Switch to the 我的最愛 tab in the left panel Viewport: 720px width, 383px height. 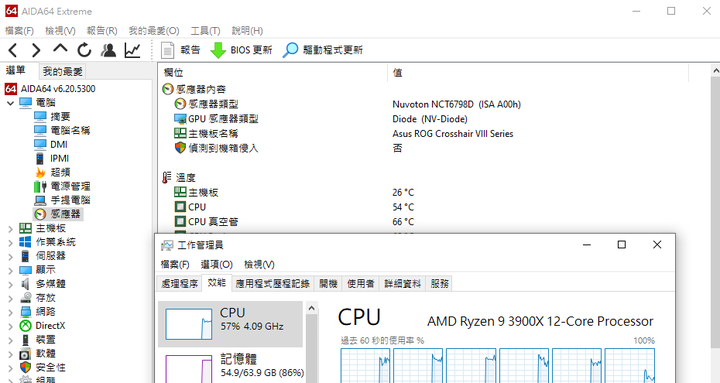[62, 72]
